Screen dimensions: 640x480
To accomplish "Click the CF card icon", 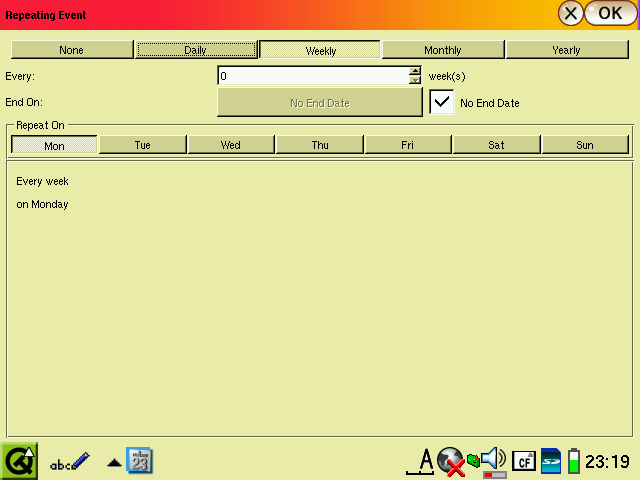I will pos(524,461).
